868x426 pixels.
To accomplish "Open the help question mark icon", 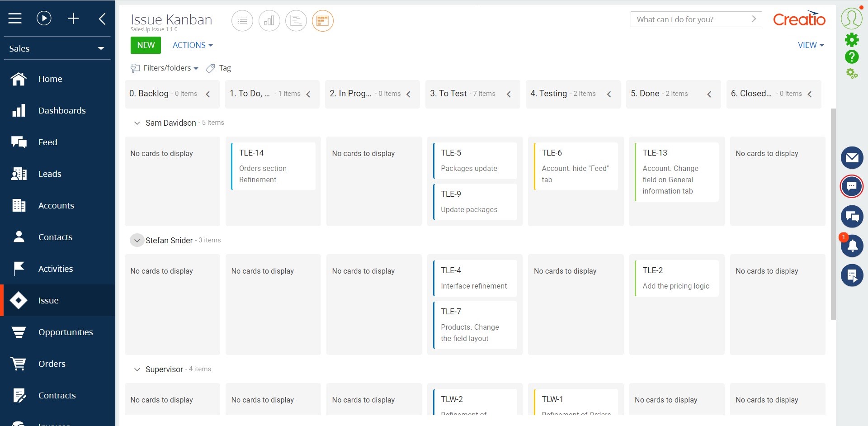I will pyautogui.click(x=853, y=57).
